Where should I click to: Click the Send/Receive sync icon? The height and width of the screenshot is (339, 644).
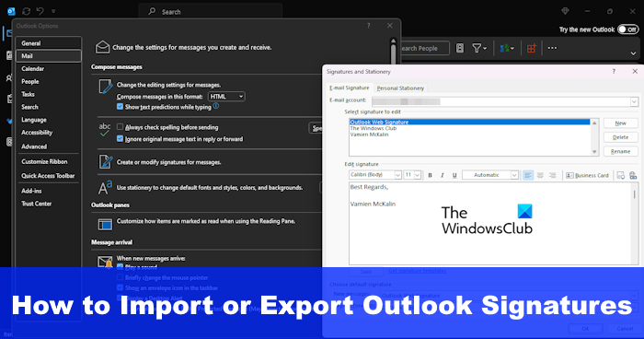(27, 12)
